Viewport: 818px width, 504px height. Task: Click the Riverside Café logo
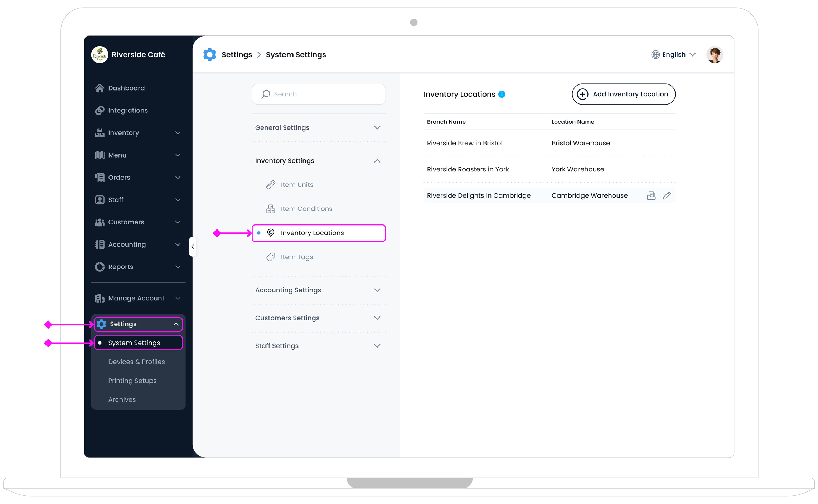100,55
